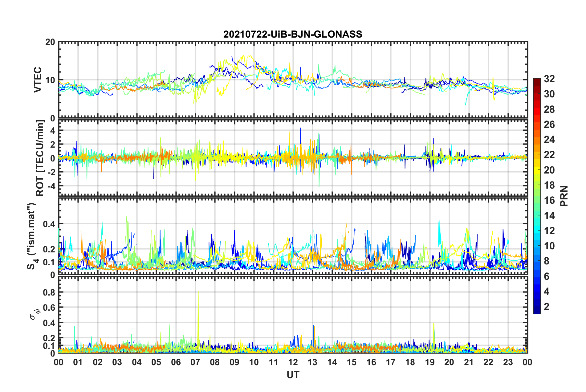Click UT axis hour label 07
The image size is (586, 392).
coord(195,362)
